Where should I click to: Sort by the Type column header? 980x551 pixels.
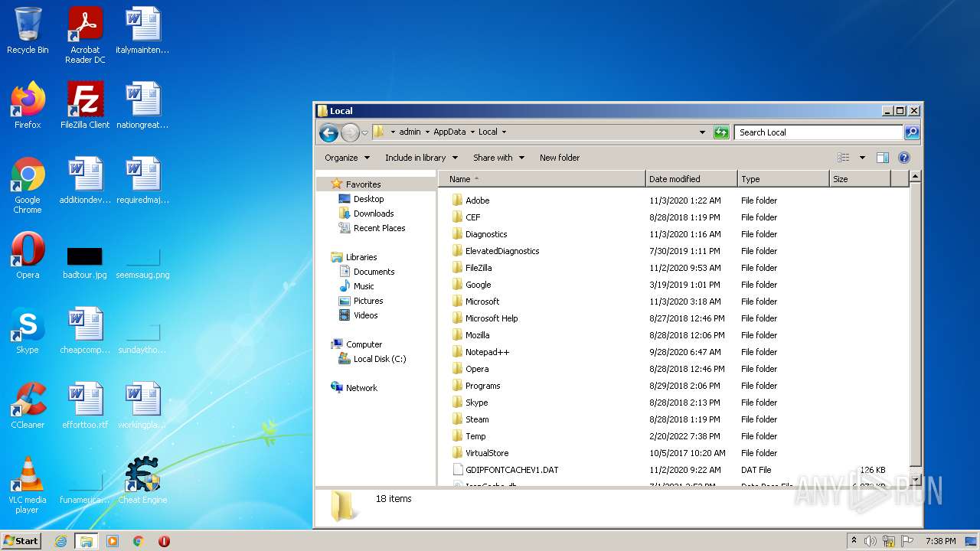click(x=783, y=179)
